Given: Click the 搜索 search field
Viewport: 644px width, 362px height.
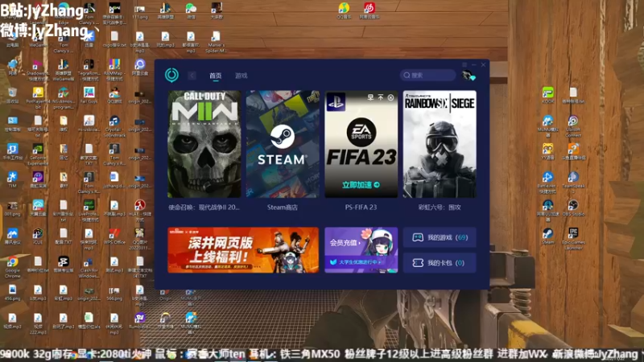Looking at the screenshot, I should [427, 75].
